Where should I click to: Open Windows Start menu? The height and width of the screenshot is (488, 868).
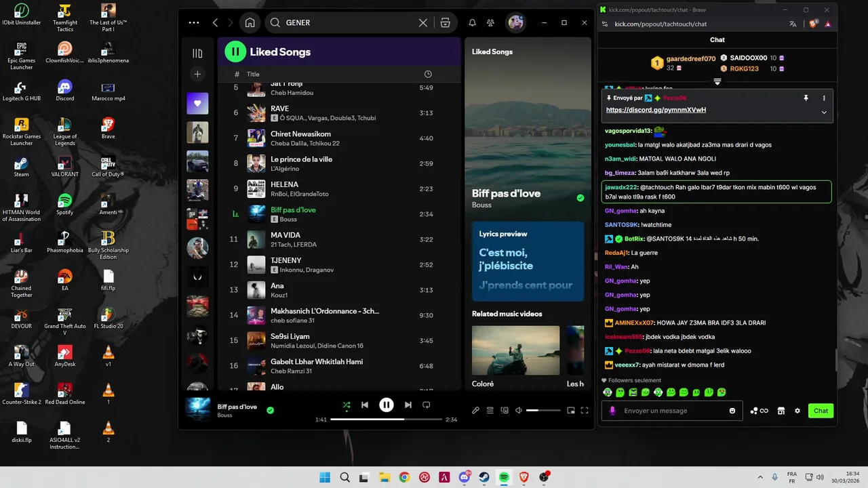[x=324, y=477]
